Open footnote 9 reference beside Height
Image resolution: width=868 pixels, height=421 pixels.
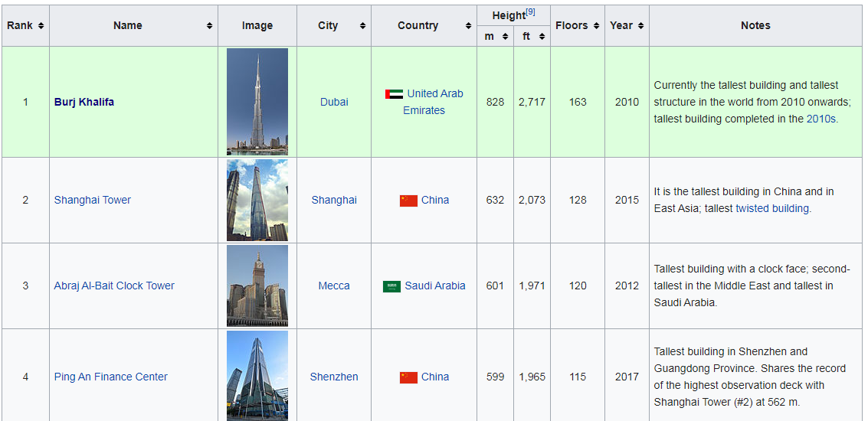pos(530,12)
